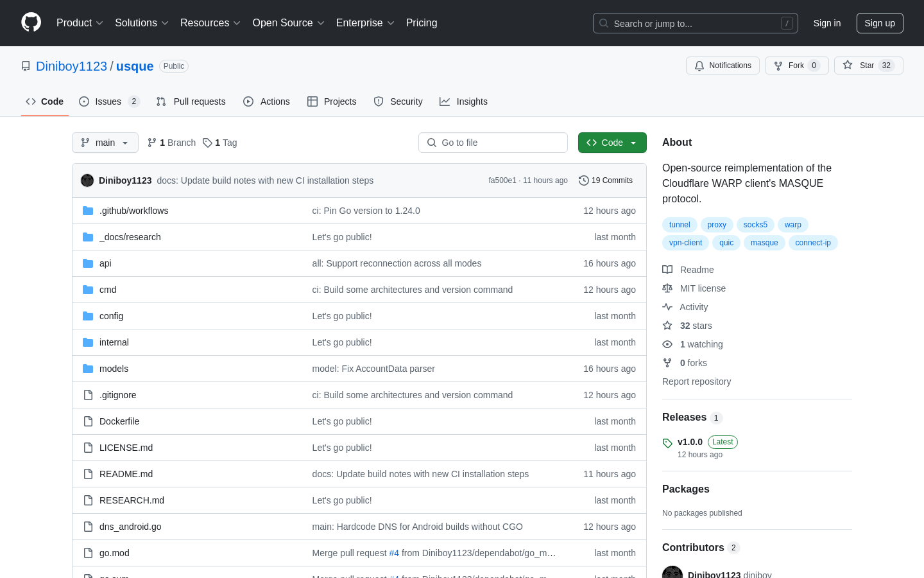The height and width of the screenshot is (578, 924).
Task: Click the file icon for go.mod
Action: [88, 553]
